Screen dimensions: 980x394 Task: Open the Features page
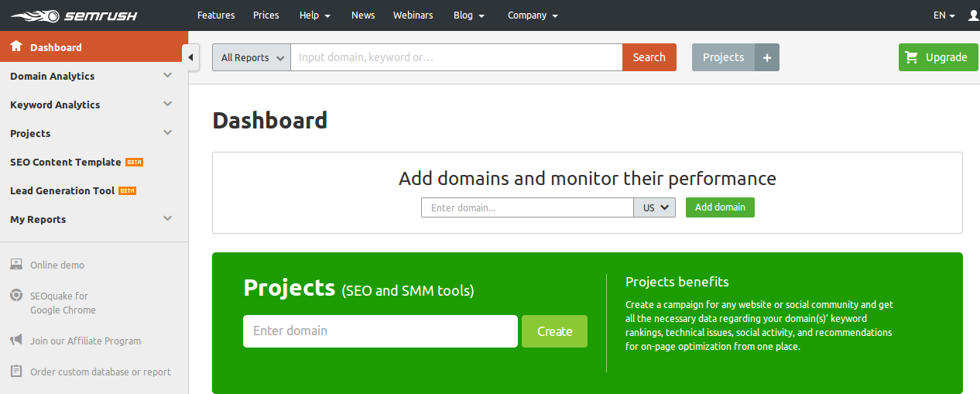[216, 15]
